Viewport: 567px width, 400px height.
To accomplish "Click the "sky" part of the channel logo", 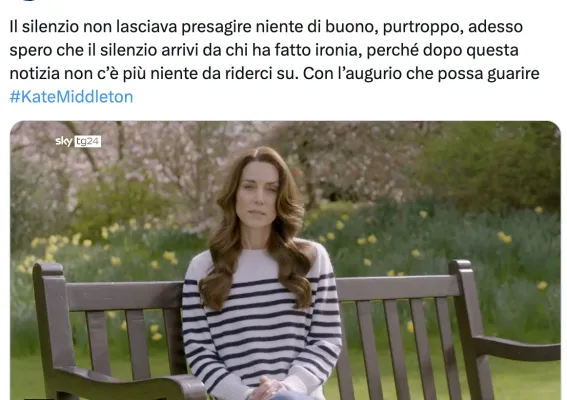I will click(x=64, y=141).
